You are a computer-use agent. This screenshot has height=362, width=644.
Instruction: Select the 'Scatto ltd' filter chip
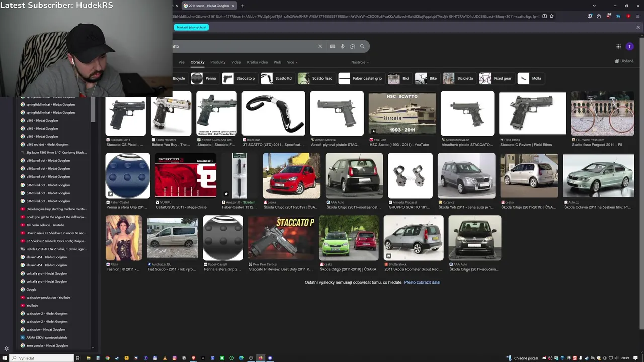277,78
